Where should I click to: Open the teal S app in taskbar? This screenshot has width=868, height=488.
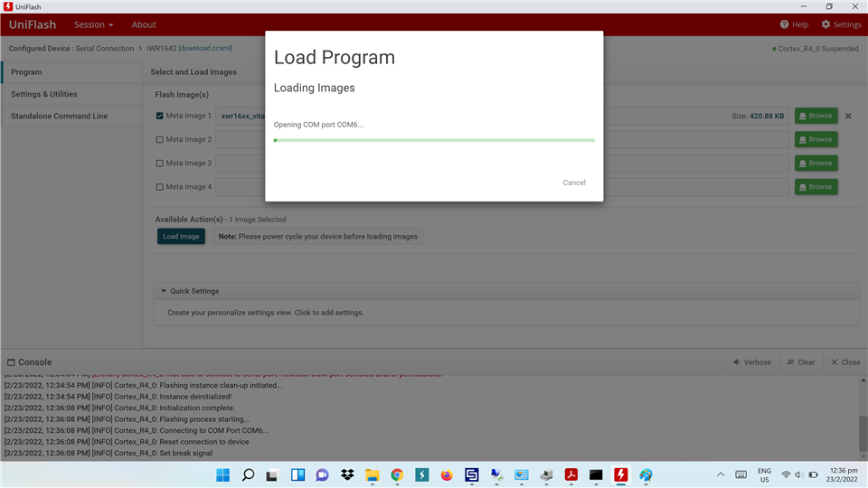[x=422, y=474]
